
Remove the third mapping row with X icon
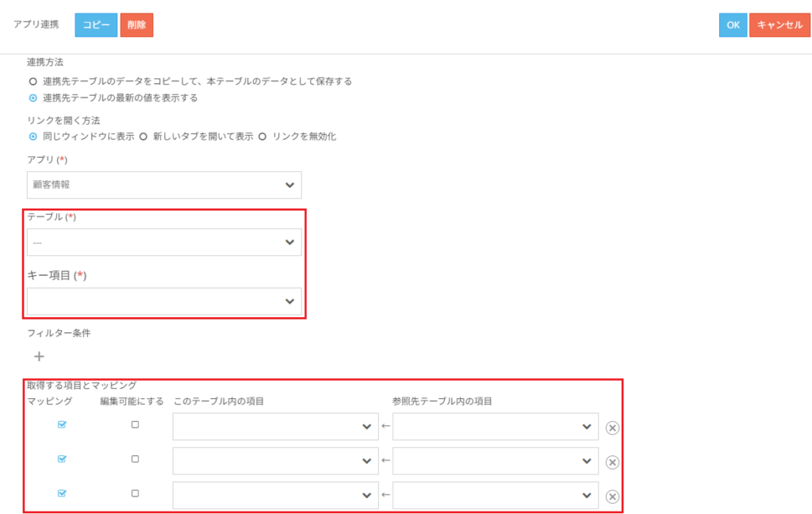click(x=612, y=497)
